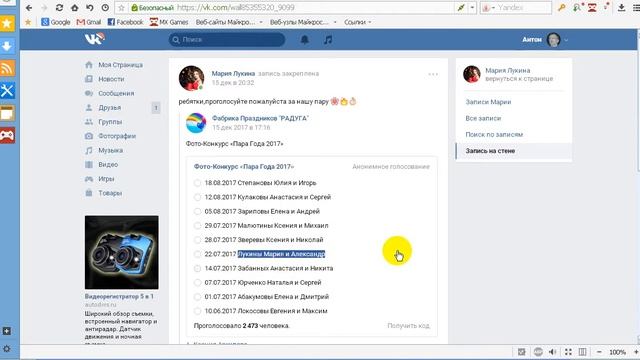Click the split view icon in status bar
The height and width of the screenshot is (360, 640).
click(x=582, y=352)
